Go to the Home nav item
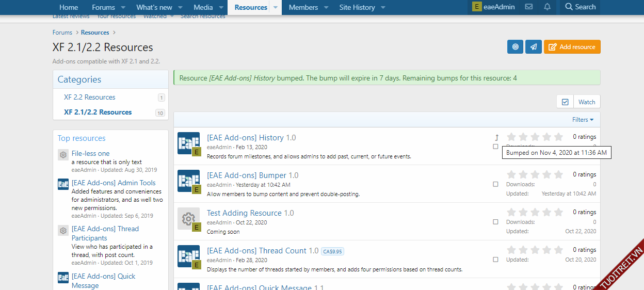 (69, 7)
